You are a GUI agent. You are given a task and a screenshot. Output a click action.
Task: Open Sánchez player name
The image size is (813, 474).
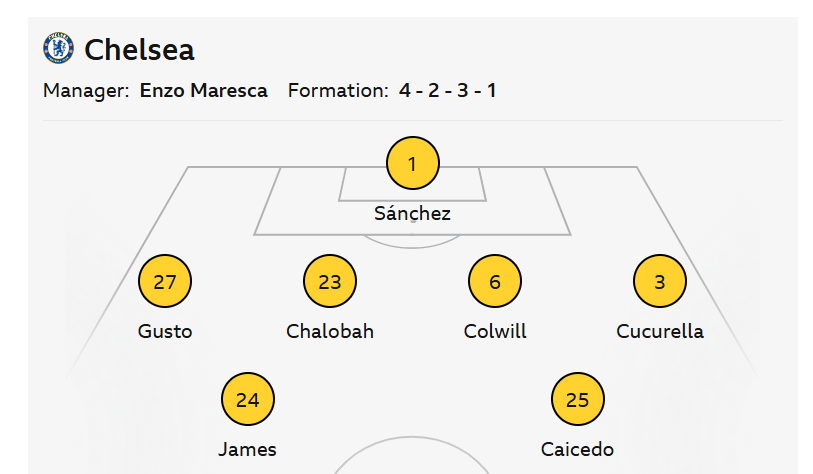pos(412,213)
